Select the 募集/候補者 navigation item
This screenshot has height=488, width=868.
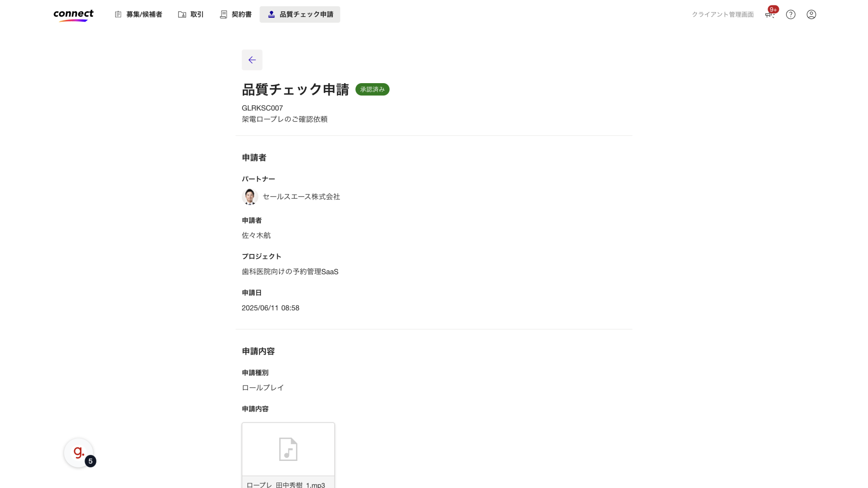coord(143,14)
